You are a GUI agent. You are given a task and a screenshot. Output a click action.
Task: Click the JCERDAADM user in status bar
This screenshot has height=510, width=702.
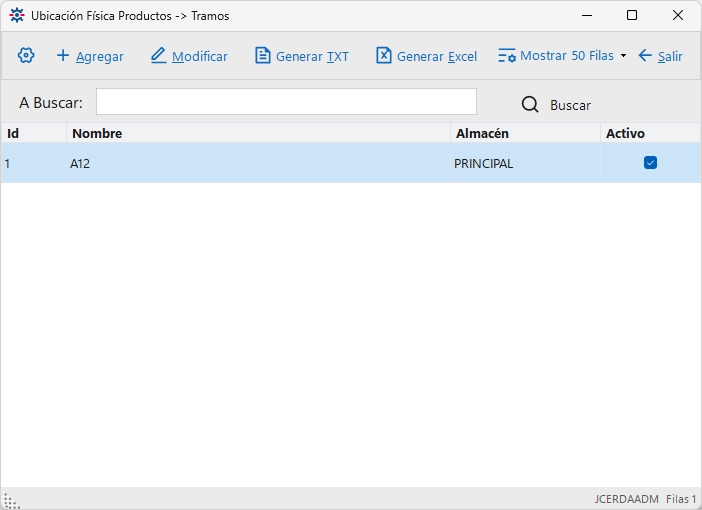[x=626, y=499]
